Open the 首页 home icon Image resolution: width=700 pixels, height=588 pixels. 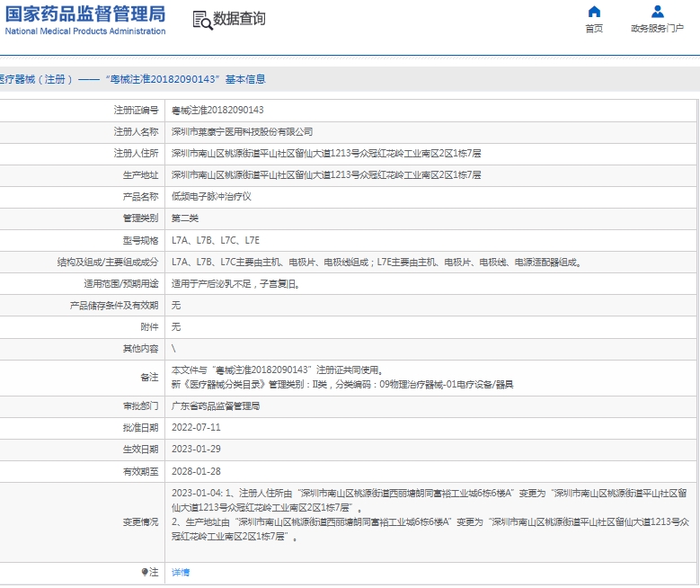[594, 12]
